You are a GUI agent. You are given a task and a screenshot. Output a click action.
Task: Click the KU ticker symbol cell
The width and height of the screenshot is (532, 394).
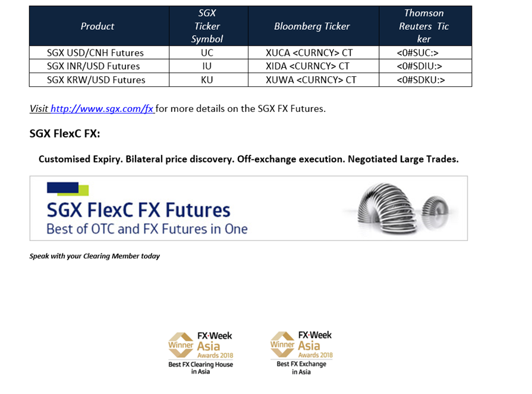[x=208, y=80]
